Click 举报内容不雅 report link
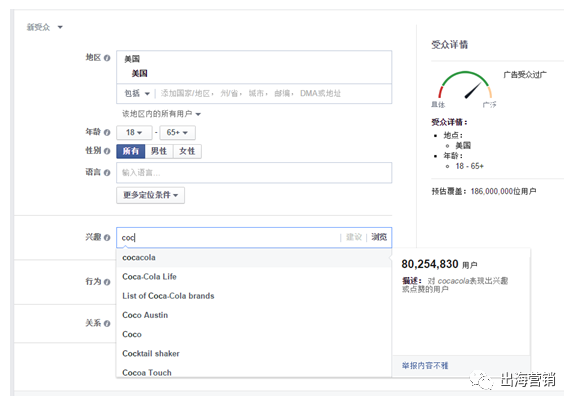The height and width of the screenshot is (406, 574). click(x=425, y=366)
